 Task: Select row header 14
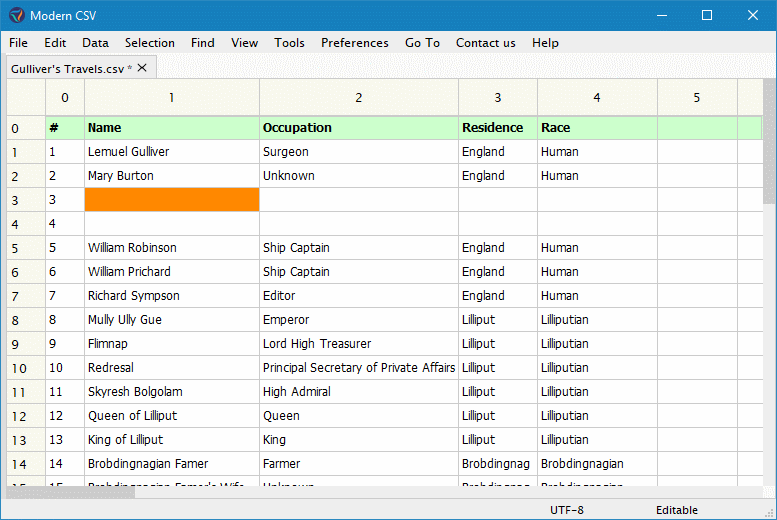pyautogui.click(x=26, y=464)
